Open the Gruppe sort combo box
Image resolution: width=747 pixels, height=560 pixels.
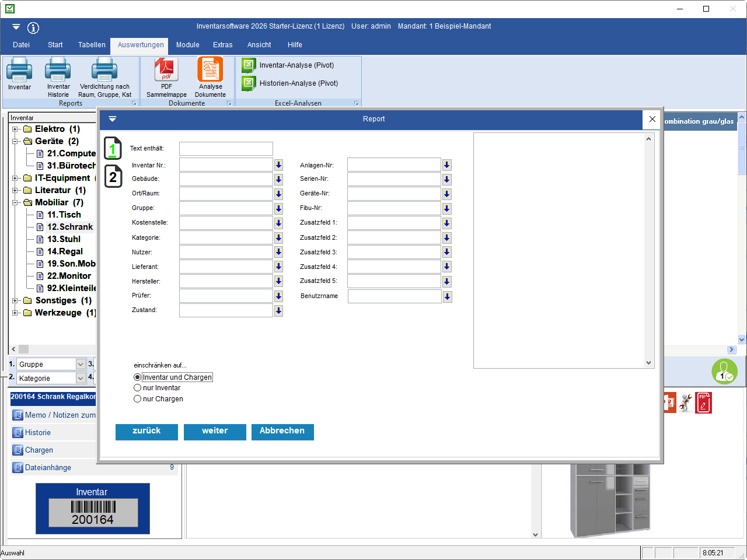tap(51, 364)
